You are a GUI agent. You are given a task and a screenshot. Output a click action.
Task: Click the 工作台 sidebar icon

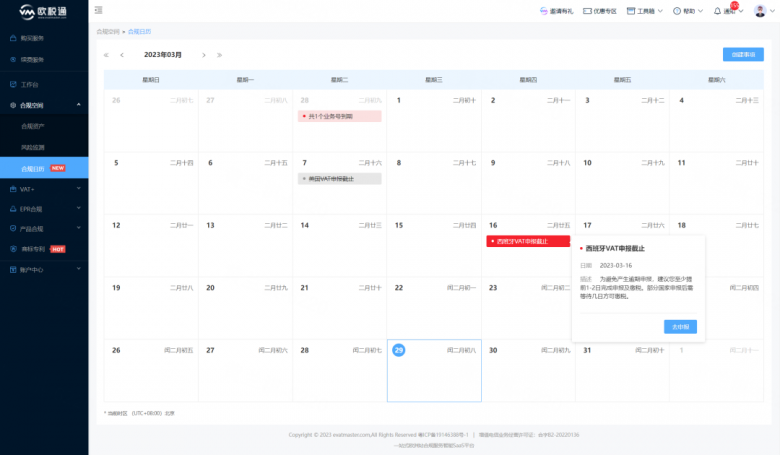click(13, 85)
